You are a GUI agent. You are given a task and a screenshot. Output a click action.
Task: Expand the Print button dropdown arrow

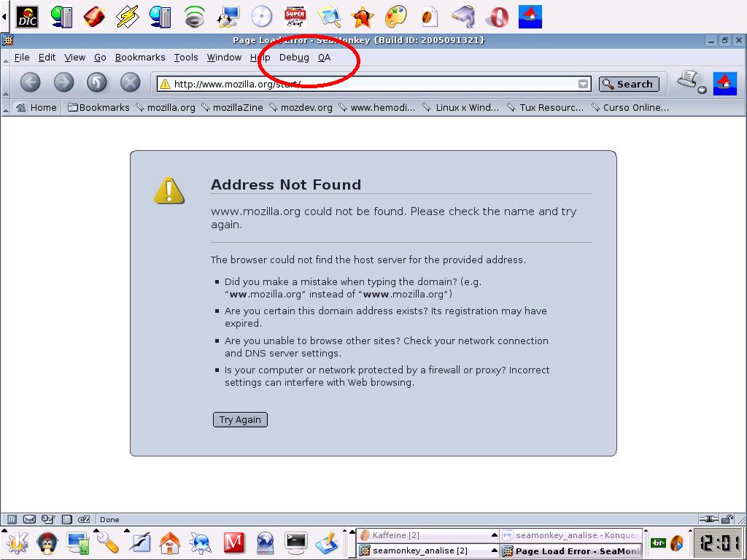click(702, 90)
